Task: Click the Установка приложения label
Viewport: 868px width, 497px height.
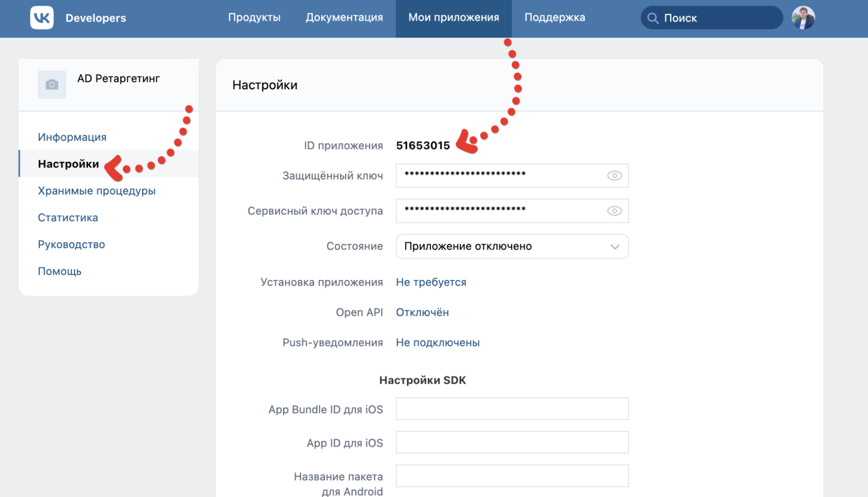Action: (x=322, y=282)
